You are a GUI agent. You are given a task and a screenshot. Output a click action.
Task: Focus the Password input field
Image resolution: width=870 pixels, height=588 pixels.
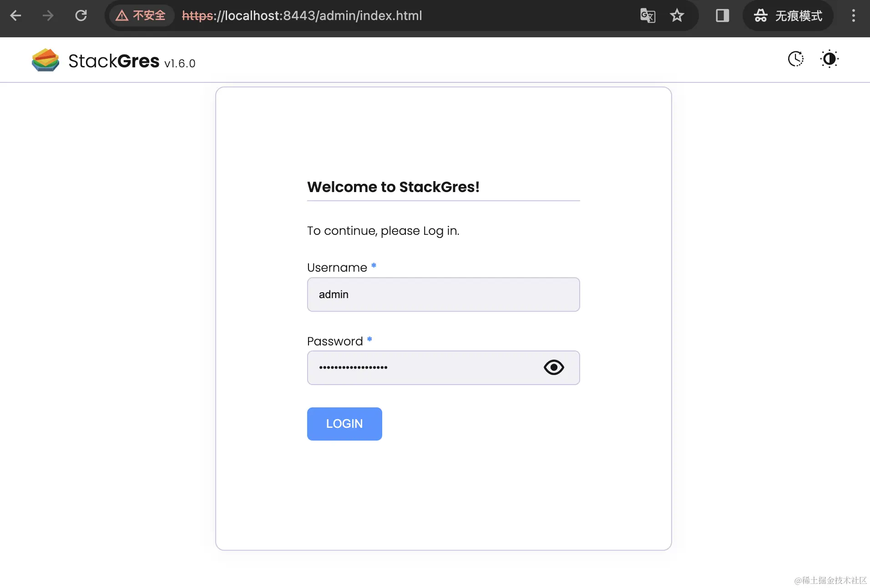[443, 368]
